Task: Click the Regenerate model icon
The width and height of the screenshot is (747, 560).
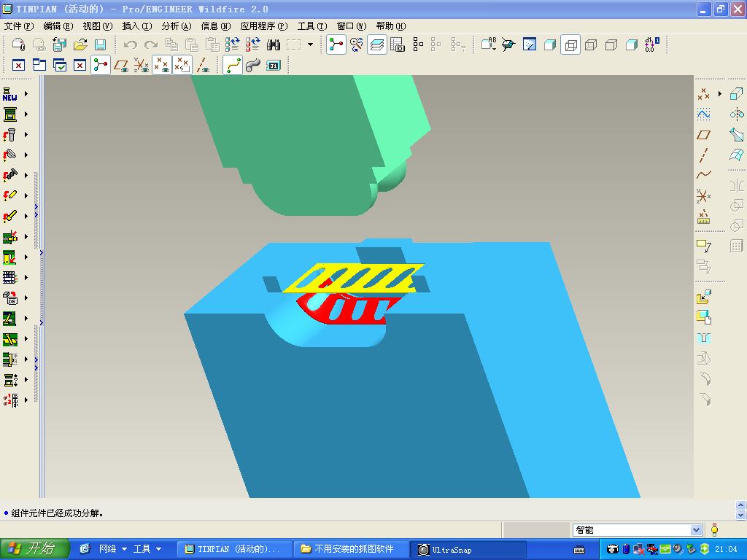Action: [x=233, y=44]
